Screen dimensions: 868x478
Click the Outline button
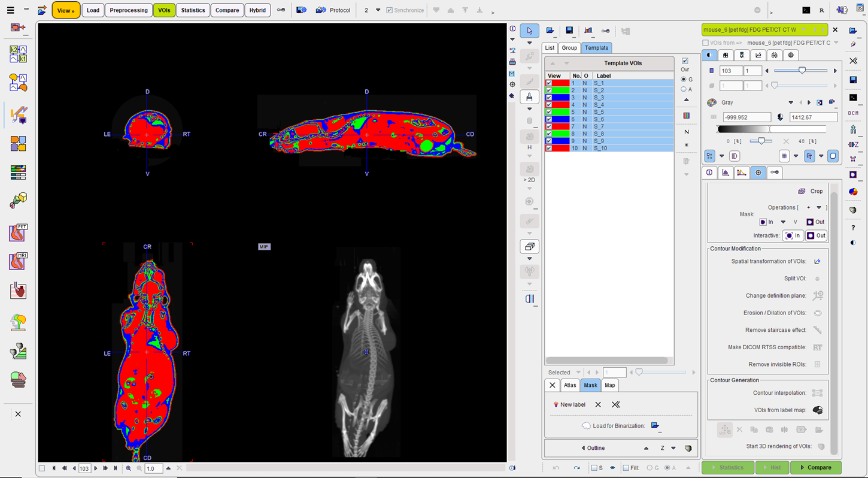593,448
